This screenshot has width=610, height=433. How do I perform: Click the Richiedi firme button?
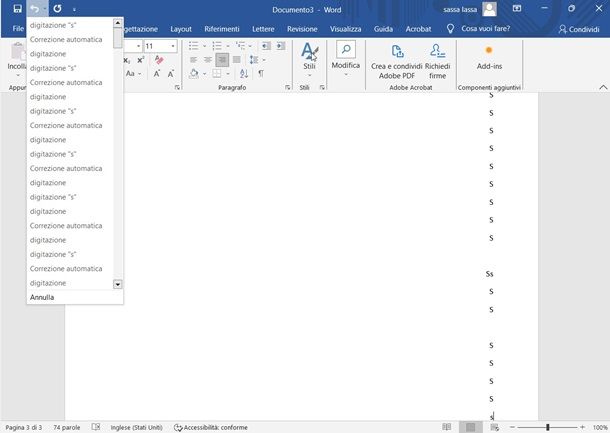pyautogui.click(x=437, y=61)
